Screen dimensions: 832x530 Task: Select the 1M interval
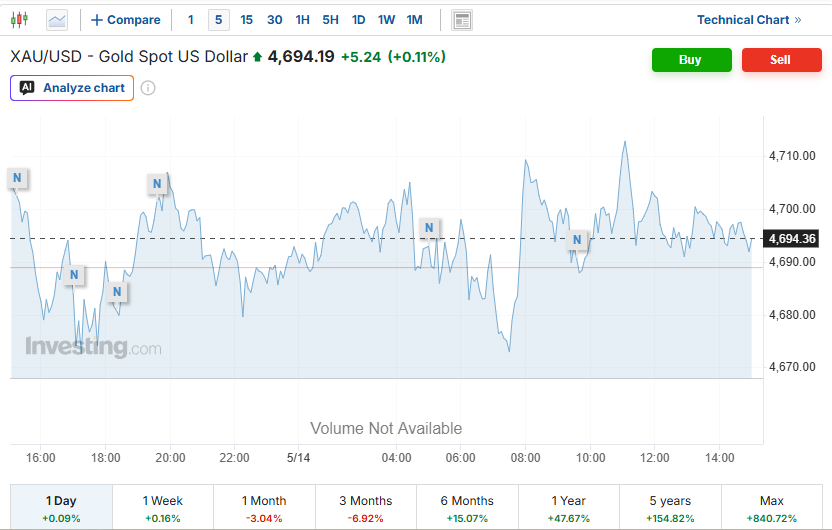(414, 20)
